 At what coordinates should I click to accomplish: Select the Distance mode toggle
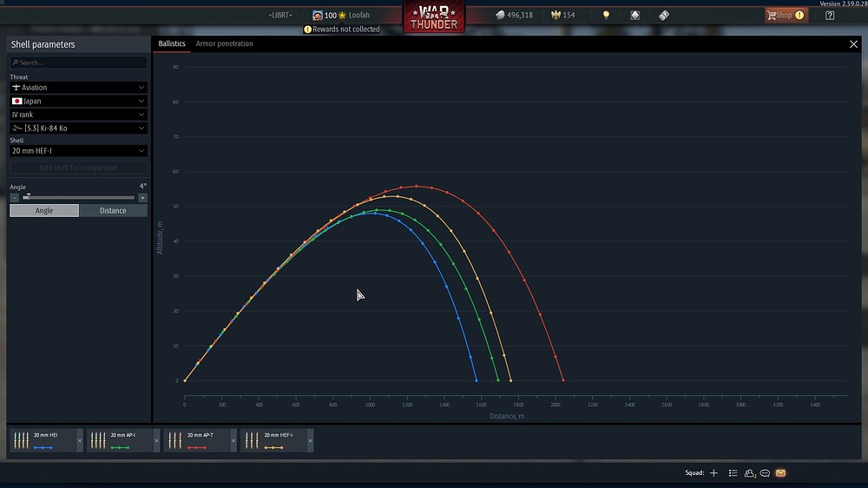tap(113, 210)
